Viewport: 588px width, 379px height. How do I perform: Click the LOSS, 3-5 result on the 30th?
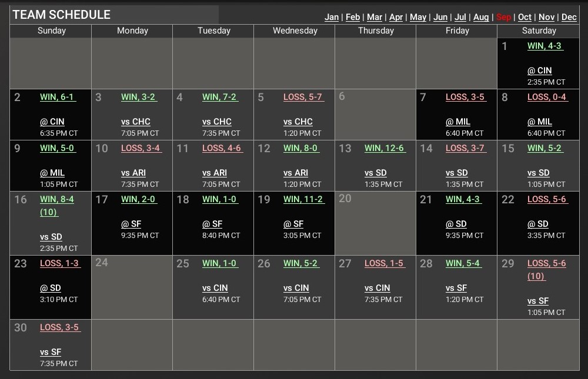pyautogui.click(x=59, y=327)
